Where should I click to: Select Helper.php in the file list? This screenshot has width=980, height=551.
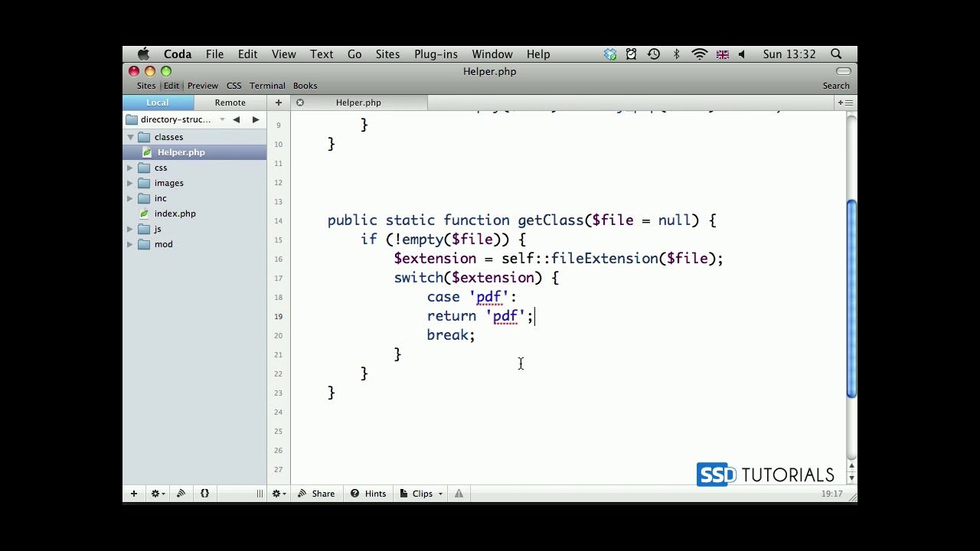[194, 152]
